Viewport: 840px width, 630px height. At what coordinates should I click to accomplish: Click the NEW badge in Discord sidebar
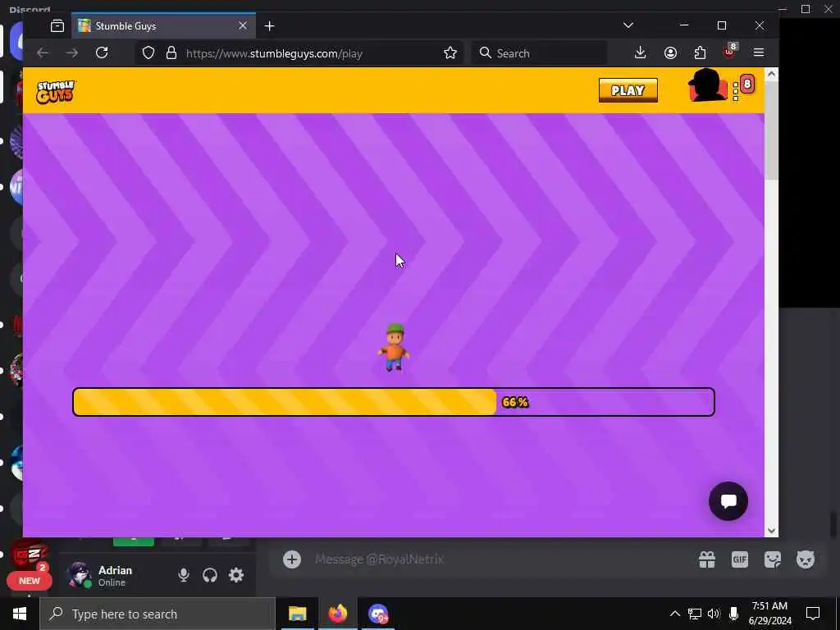click(30, 581)
